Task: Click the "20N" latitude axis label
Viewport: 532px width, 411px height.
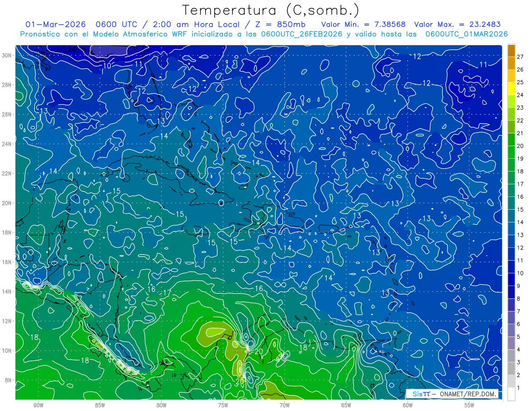Action: tap(7, 203)
